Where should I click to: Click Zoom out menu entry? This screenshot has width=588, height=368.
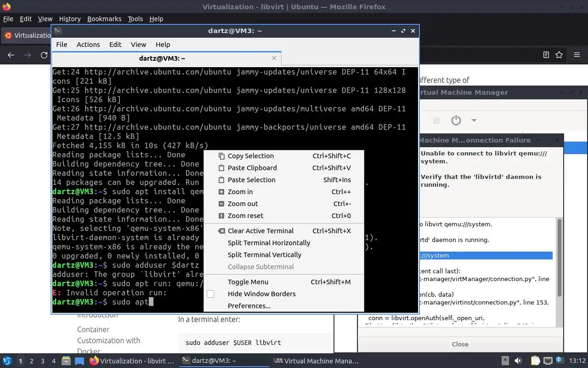click(x=283, y=204)
